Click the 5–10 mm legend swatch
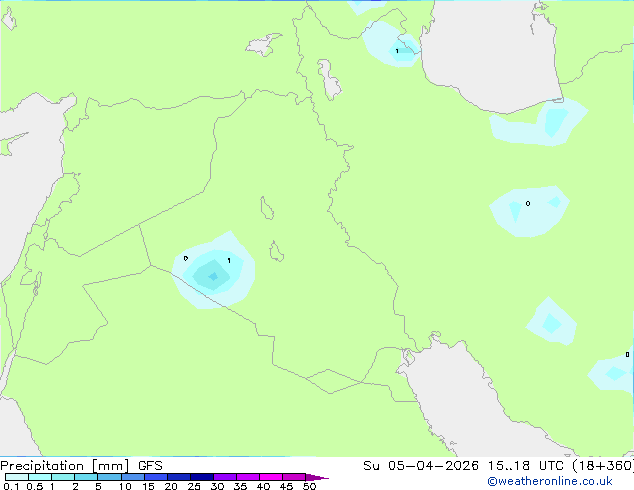Image resolution: width=634 pixels, height=490 pixels. click(110, 477)
